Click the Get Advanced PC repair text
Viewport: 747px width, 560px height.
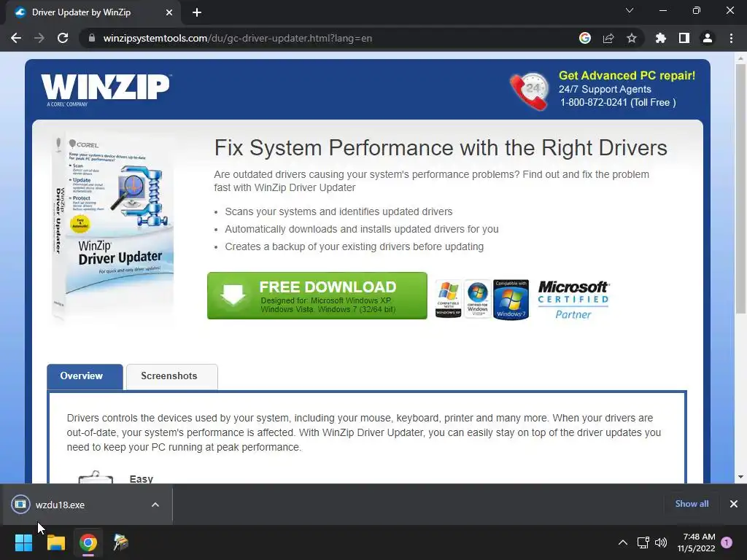(627, 75)
